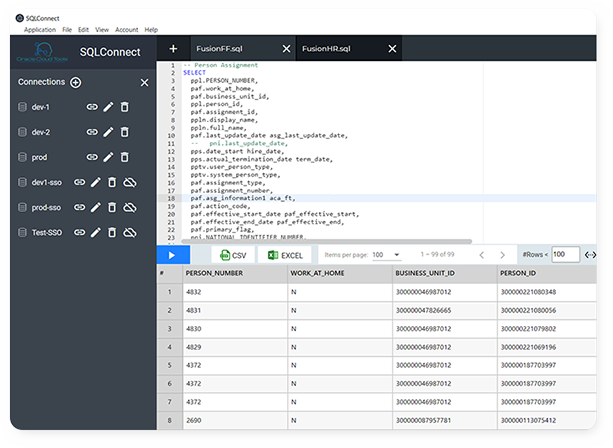The image size is (613, 448).
Task: Connect to dev-1 using link icon
Action: pos(92,107)
